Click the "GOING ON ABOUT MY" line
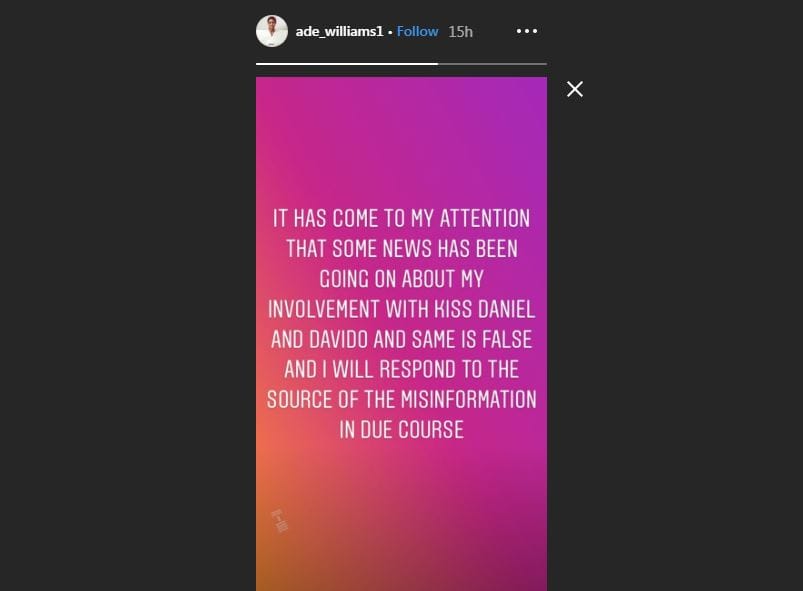Viewport: 803px width, 591px height. point(401,278)
